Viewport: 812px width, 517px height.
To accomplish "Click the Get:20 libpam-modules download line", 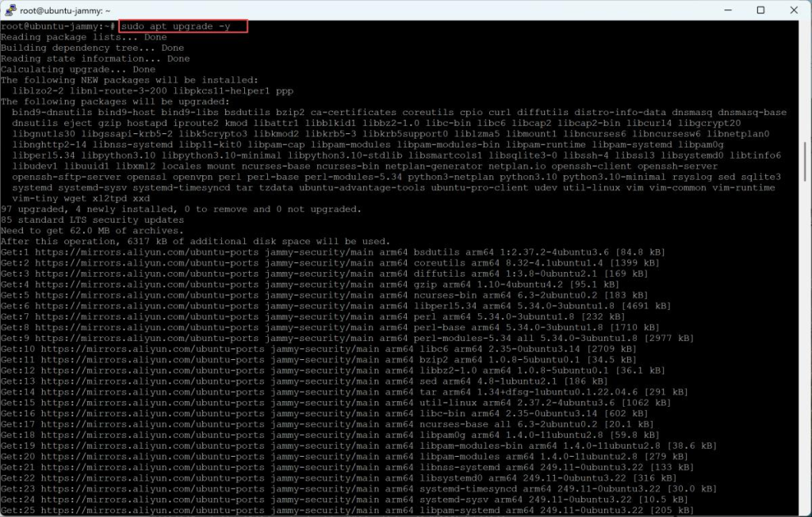I will tap(344, 458).
